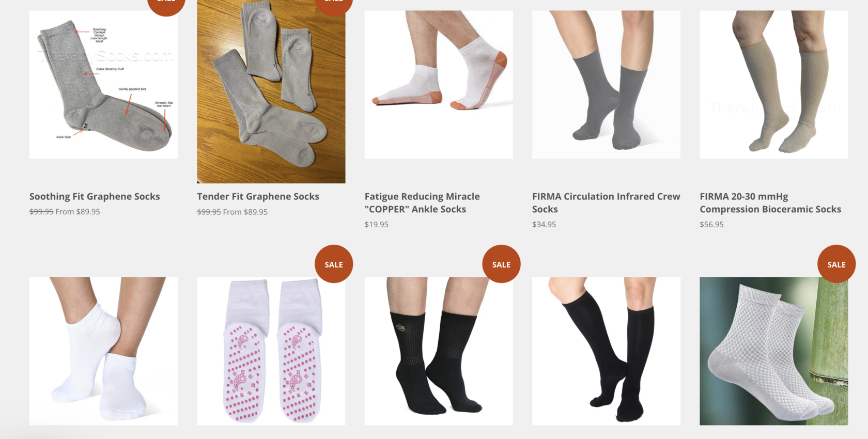Click the grey annotated graphene sock image

click(x=103, y=85)
